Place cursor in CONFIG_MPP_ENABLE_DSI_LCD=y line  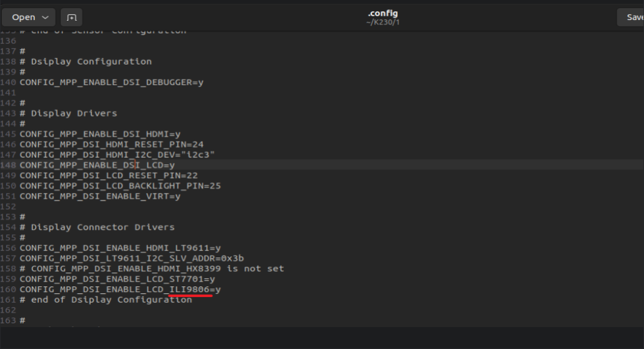click(x=97, y=165)
